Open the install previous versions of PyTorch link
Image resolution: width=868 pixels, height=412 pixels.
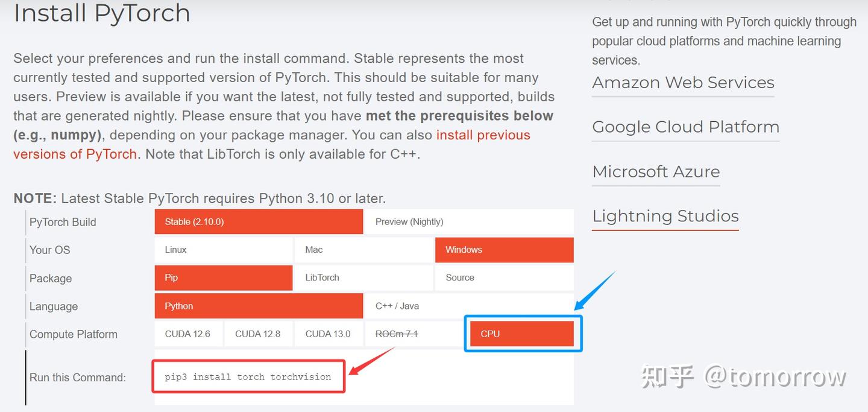[x=272, y=144]
